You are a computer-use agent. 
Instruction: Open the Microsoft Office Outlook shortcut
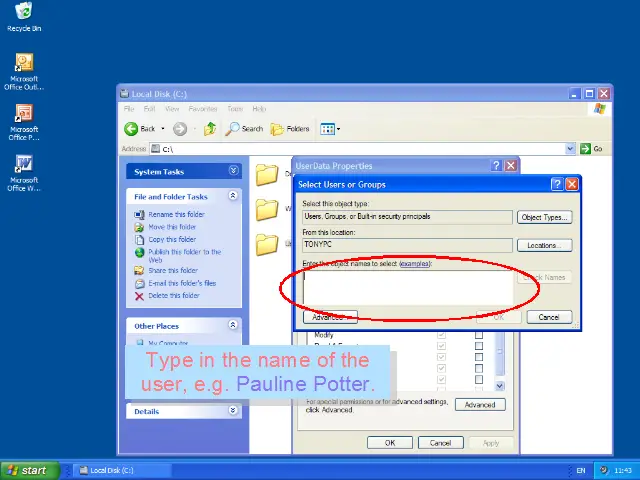tap(23, 64)
